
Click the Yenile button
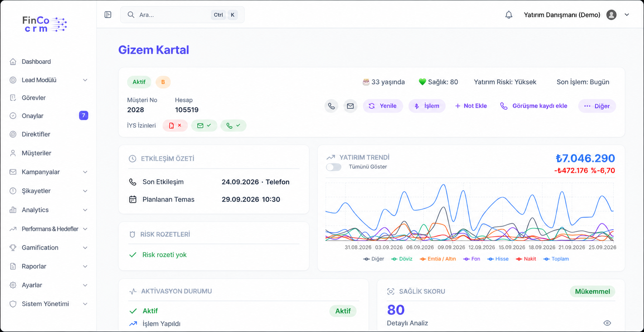[382, 106]
